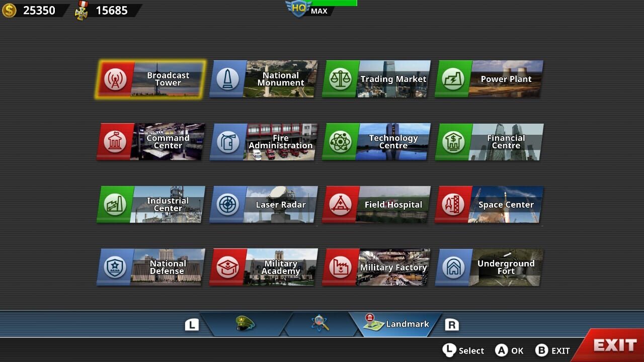The image size is (644, 362).
Task: Select the Broadcast Tower landmark
Action: [x=151, y=79]
